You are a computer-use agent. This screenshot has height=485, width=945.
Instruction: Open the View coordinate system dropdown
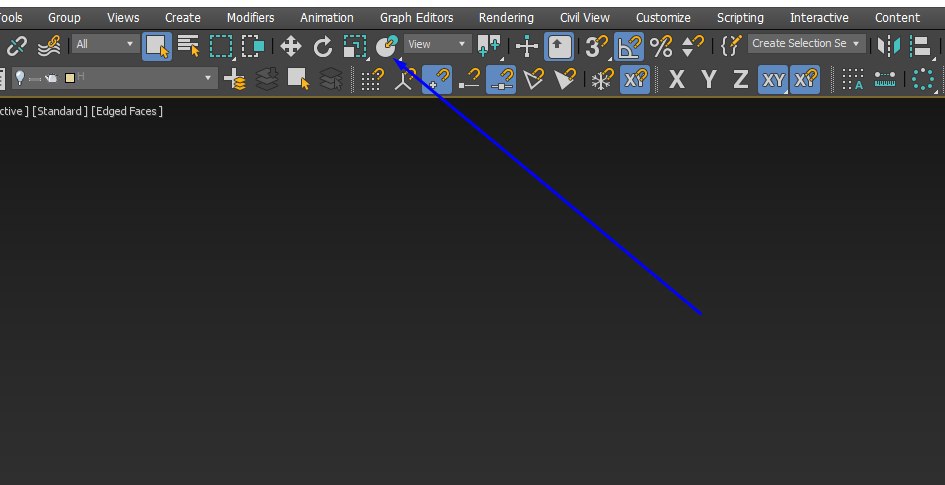[438, 44]
